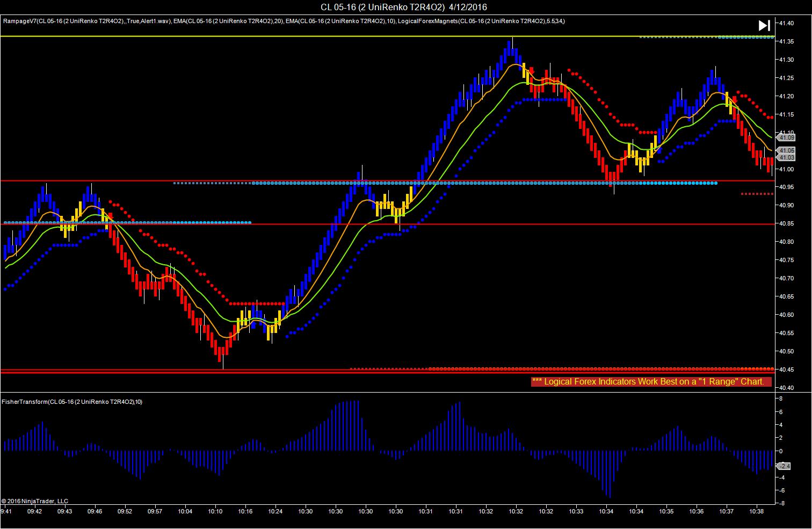Click the 10:38 time axis label
812x529 pixels.
(x=757, y=512)
